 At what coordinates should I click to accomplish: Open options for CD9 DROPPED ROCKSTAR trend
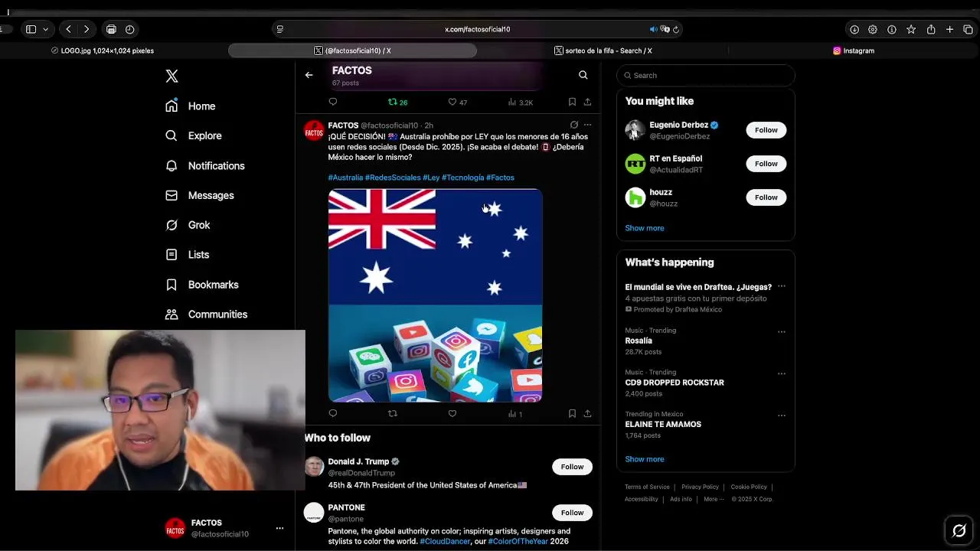click(x=781, y=373)
